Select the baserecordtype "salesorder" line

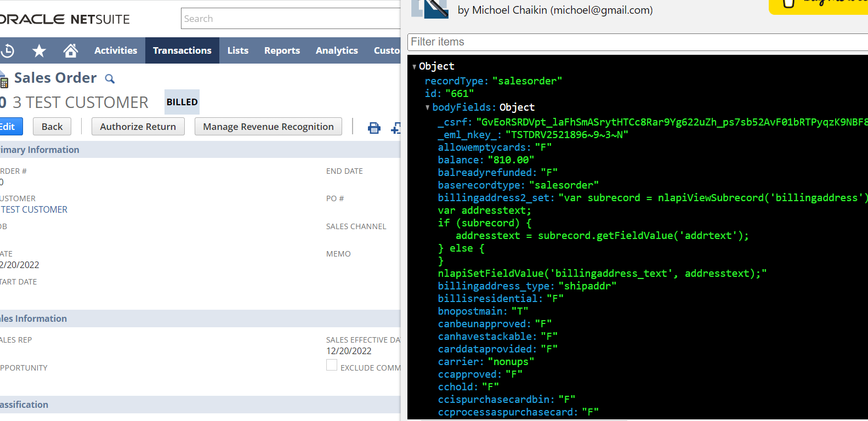pyautogui.click(x=518, y=185)
